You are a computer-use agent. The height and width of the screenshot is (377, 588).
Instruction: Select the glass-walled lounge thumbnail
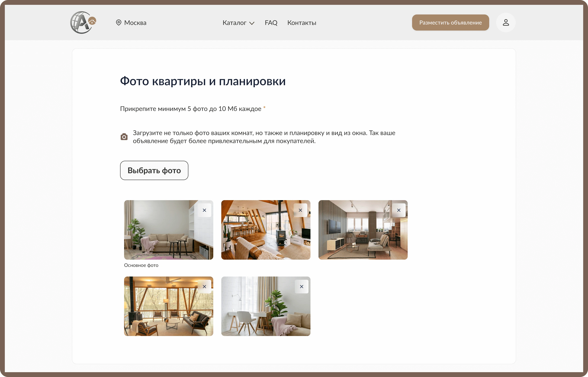tap(168, 306)
